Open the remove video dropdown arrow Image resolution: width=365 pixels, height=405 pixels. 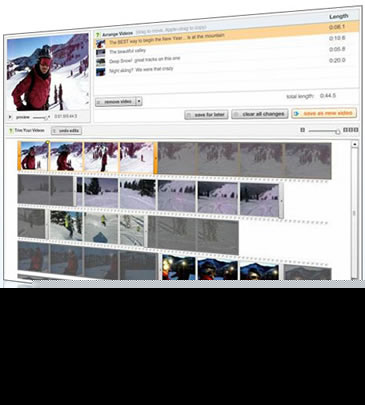pos(139,101)
